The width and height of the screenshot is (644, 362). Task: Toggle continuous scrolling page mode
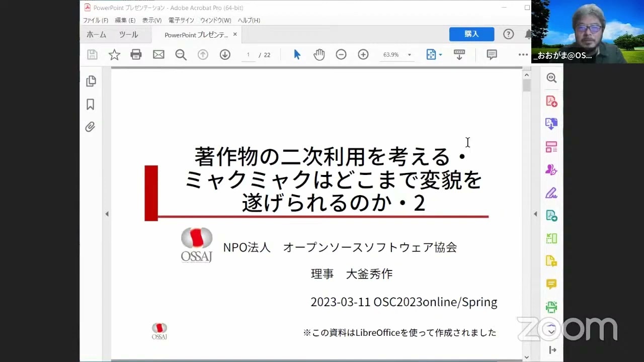click(x=459, y=54)
